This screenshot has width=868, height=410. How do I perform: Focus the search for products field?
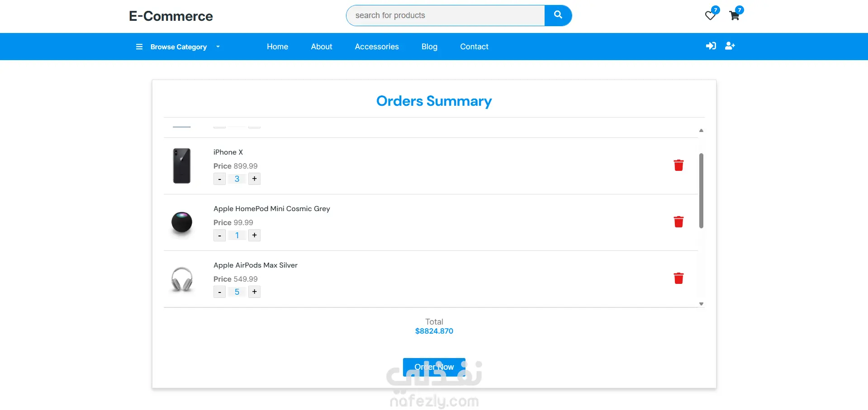click(446, 15)
